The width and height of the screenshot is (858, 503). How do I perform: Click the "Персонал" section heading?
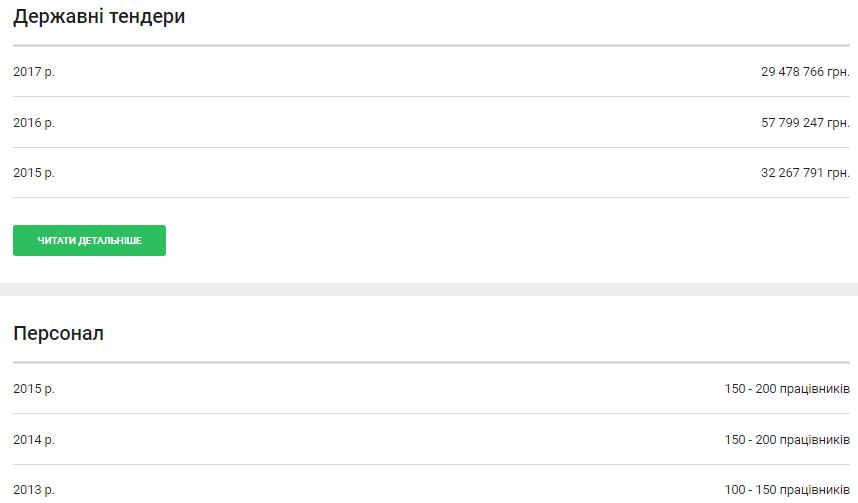pyautogui.click(x=58, y=334)
